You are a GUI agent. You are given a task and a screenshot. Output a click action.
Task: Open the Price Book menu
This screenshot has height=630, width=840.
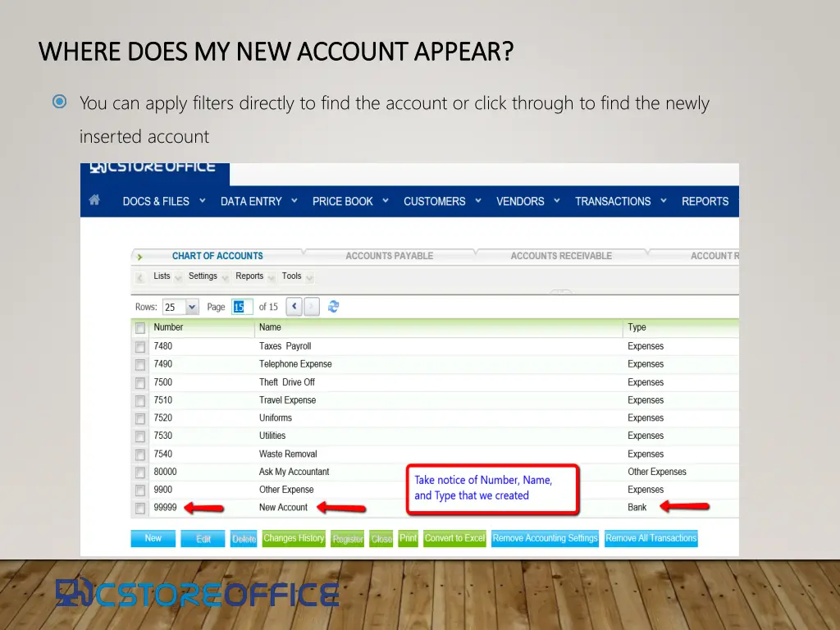pyautogui.click(x=350, y=201)
